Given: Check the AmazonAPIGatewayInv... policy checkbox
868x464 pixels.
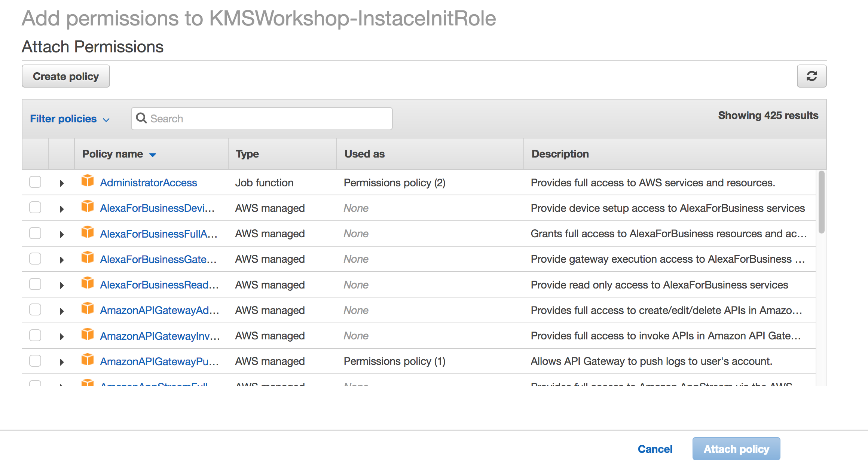Looking at the screenshot, I should (x=35, y=336).
